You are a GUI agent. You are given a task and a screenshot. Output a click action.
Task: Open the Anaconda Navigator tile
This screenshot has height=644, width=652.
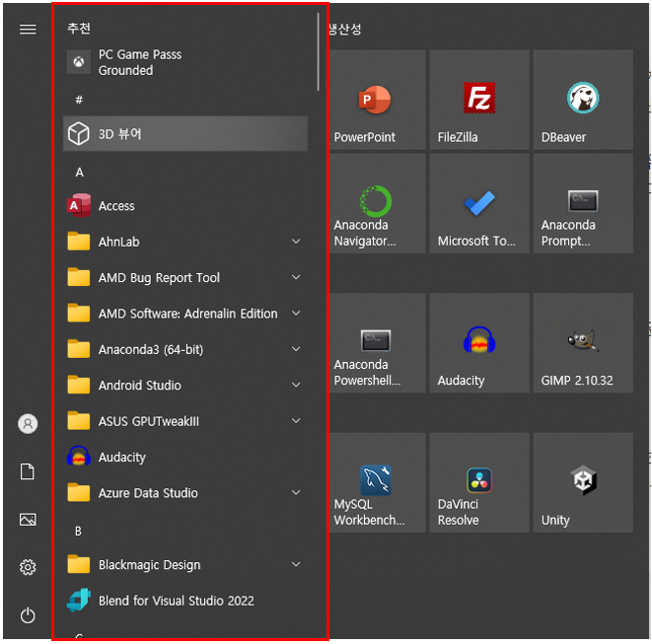pyautogui.click(x=377, y=203)
